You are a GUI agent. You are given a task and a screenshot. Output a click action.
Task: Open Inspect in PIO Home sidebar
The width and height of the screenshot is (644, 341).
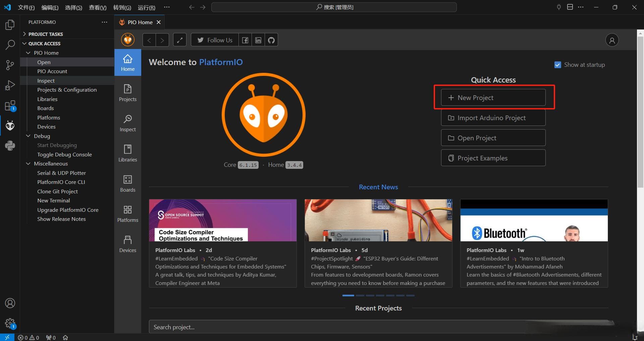128,123
